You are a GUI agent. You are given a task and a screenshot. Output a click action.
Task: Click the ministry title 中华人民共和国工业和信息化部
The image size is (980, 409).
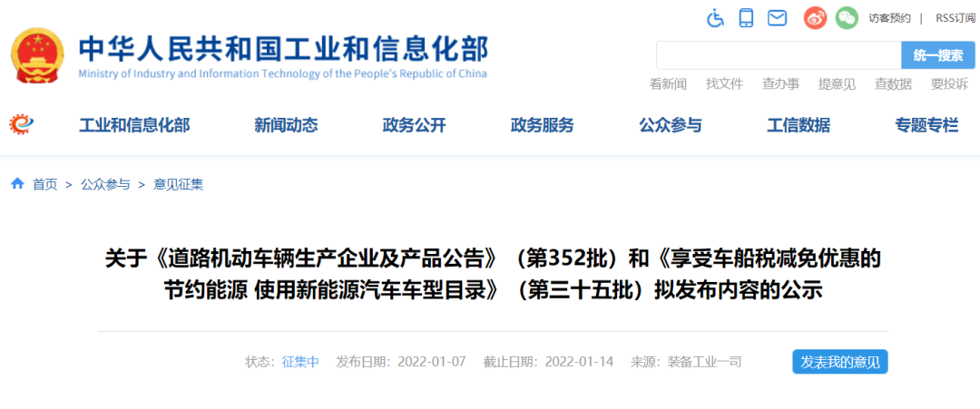[283, 50]
